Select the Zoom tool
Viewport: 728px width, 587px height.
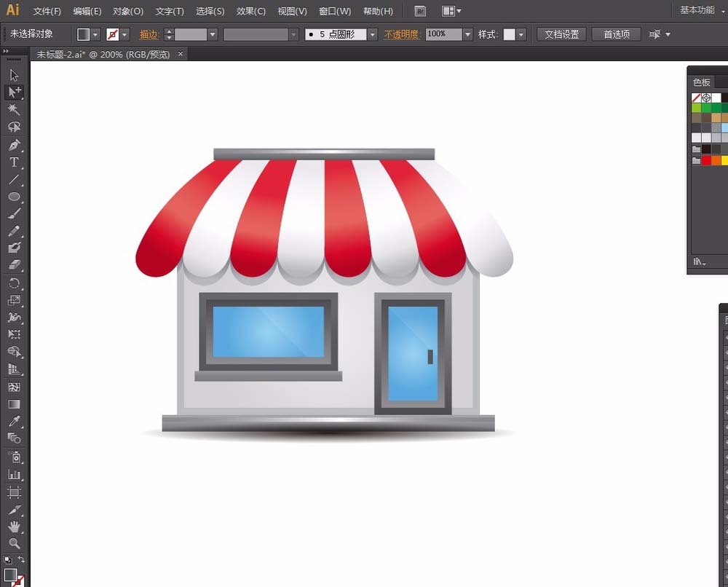click(14, 543)
